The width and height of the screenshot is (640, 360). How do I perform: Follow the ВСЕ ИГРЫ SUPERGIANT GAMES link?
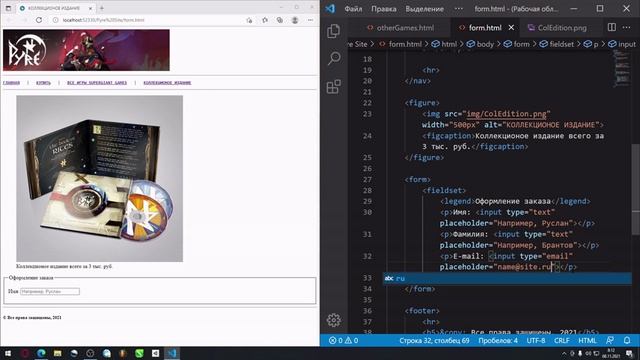97,82
